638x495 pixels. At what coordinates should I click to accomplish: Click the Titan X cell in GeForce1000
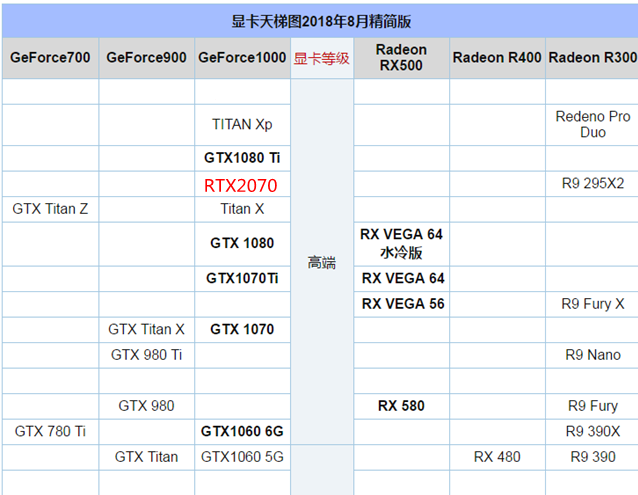coord(242,209)
